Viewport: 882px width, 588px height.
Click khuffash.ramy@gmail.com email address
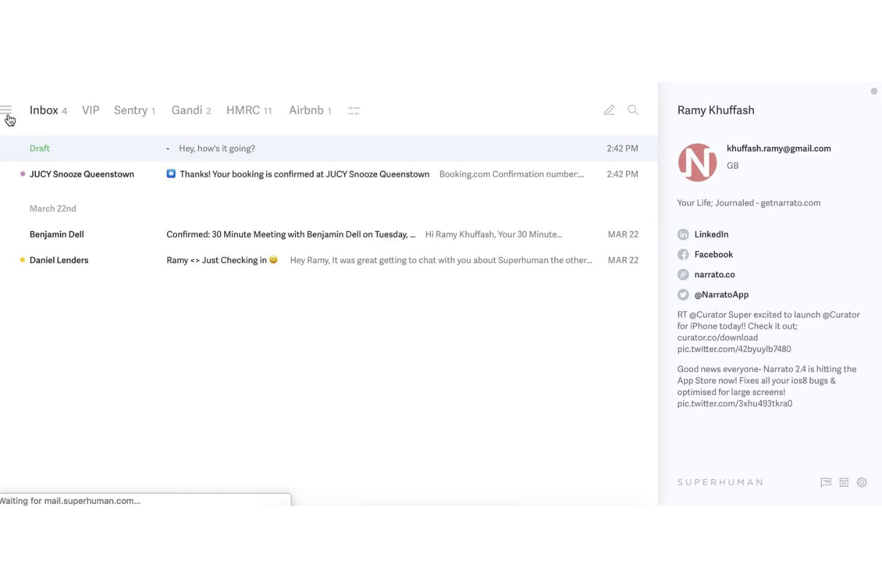tap(778, 148)
